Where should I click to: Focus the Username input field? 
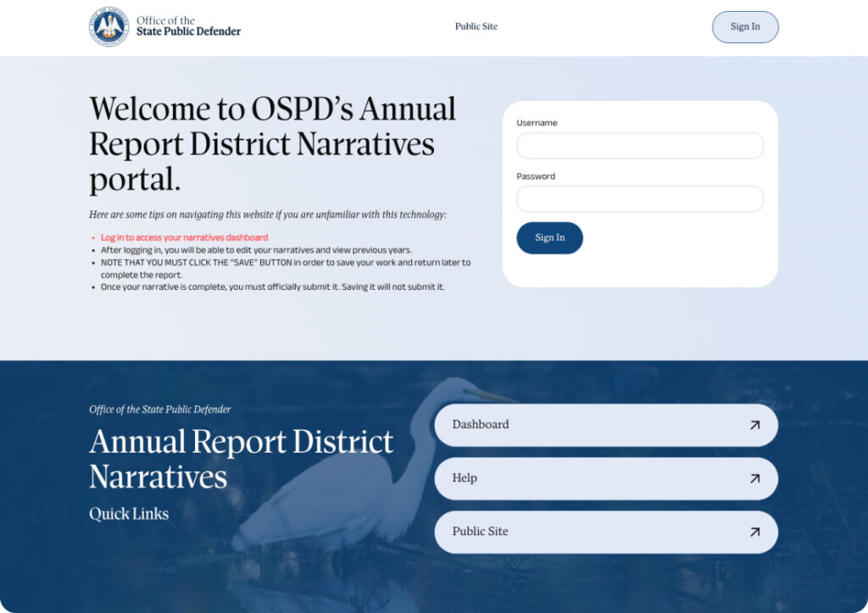[639, 146]
